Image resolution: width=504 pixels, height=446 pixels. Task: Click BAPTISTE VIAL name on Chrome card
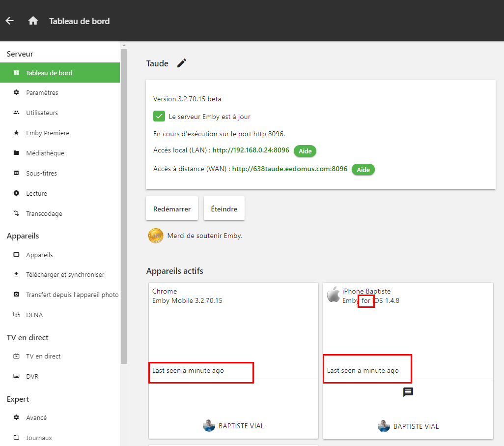coord(241,426)
